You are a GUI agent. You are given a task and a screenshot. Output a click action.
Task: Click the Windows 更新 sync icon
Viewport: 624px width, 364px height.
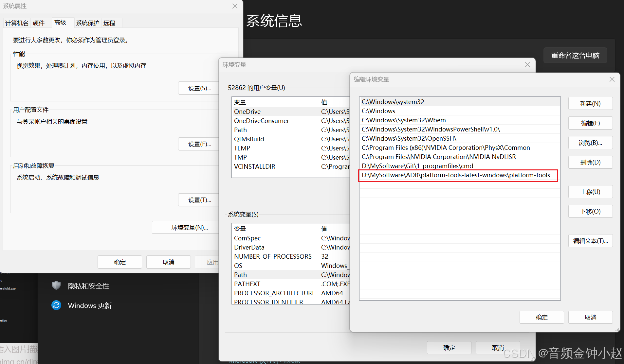pos(56,305)
